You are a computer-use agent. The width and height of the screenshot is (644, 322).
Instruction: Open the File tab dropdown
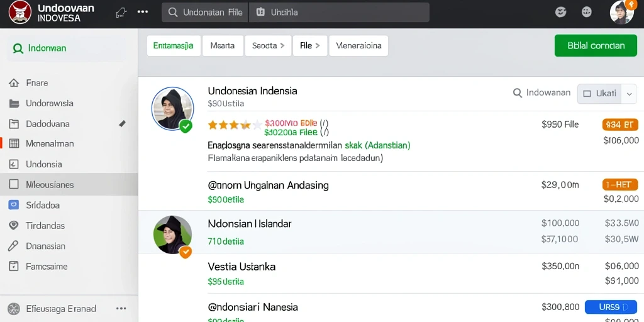[310, 45]
